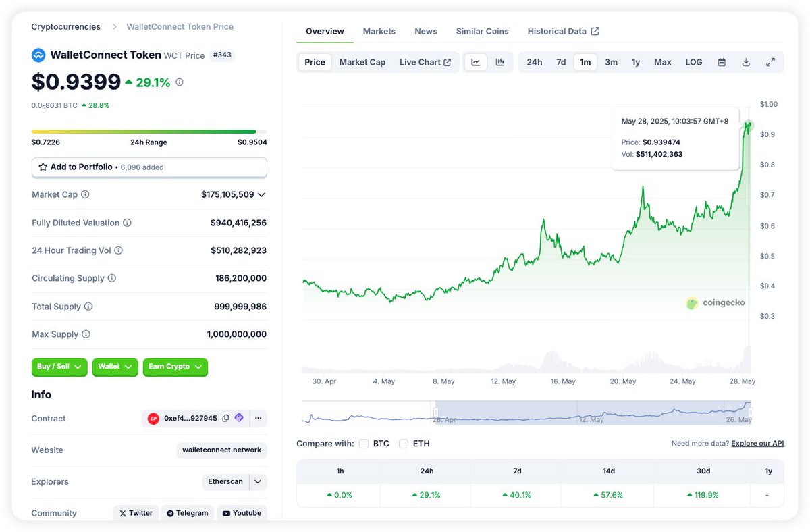This screenshot has height=532, width=810.
Task: Open the calendar date range picker
Action: (722, 62)
